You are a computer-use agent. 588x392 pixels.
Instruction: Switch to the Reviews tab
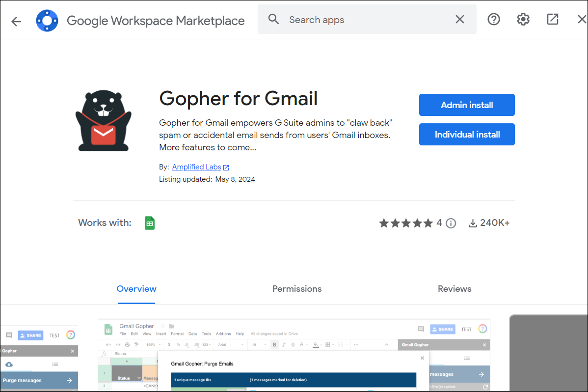click(454, 289)
